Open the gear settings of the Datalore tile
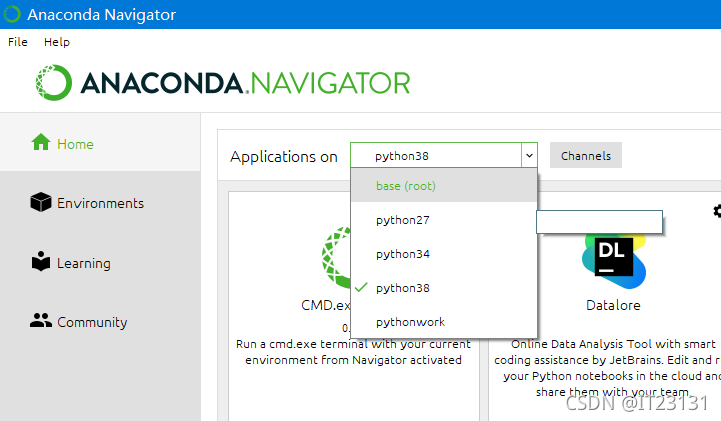Viewport: 721px width, 421px height. (717, 211)
